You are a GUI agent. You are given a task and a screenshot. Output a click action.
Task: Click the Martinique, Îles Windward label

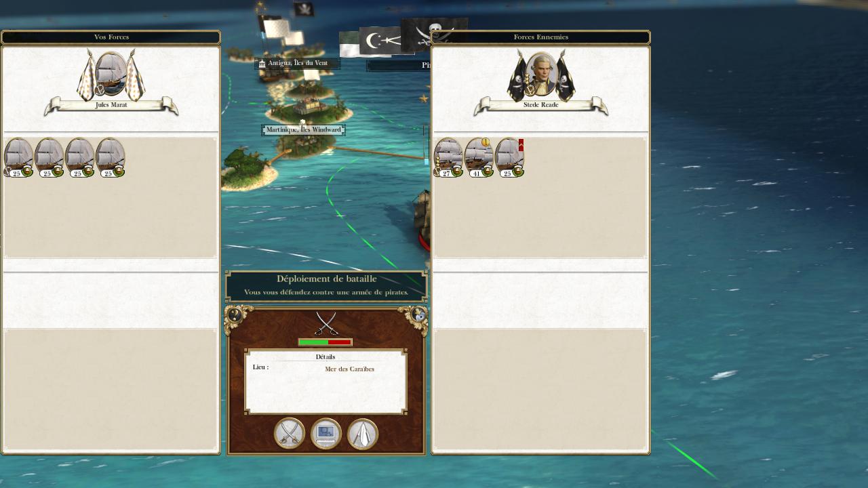pyautogui.click(x=304, y=129)
